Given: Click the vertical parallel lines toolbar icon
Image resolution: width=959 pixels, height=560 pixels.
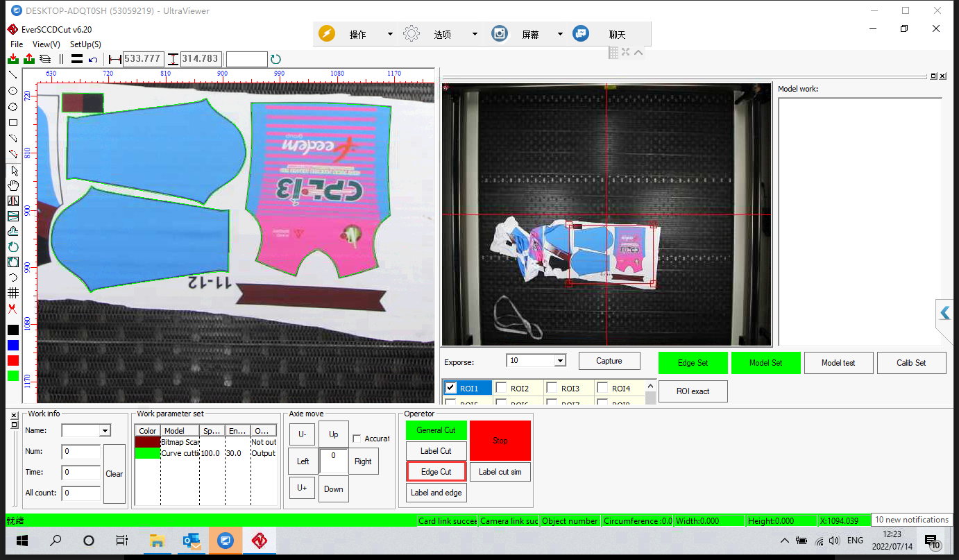Looking at the screenshot, I should pyautogui.click(x=61, y=59).
